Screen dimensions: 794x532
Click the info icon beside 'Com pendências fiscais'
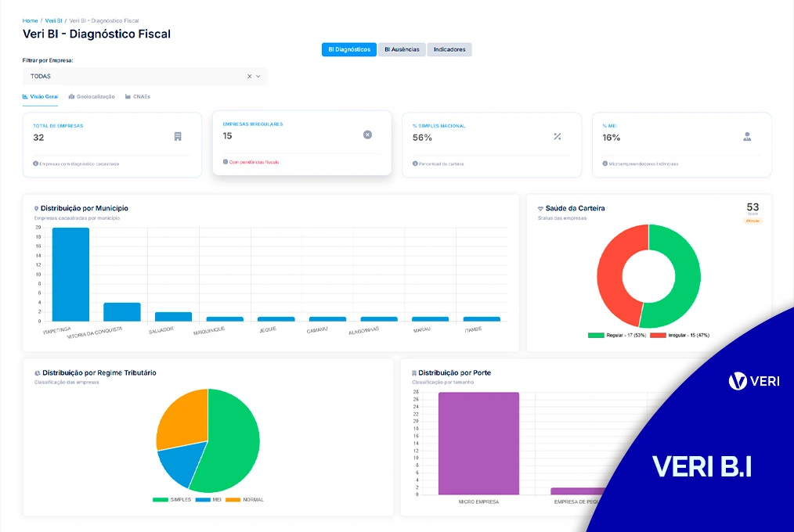point(226,162)
